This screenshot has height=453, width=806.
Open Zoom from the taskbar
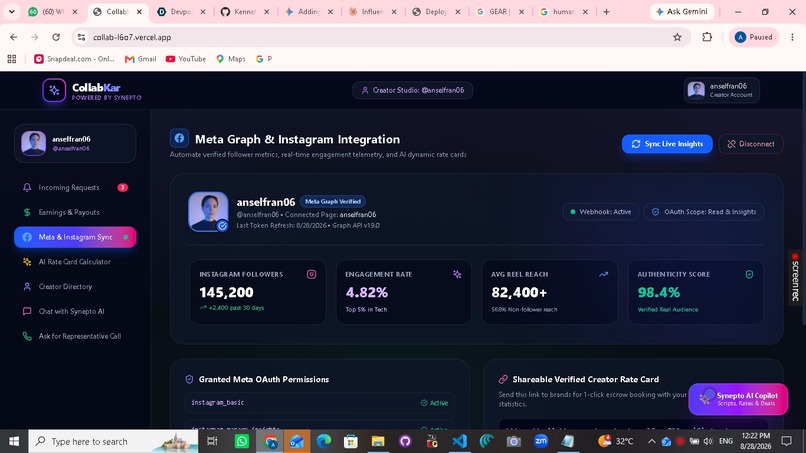click(541, 441)
